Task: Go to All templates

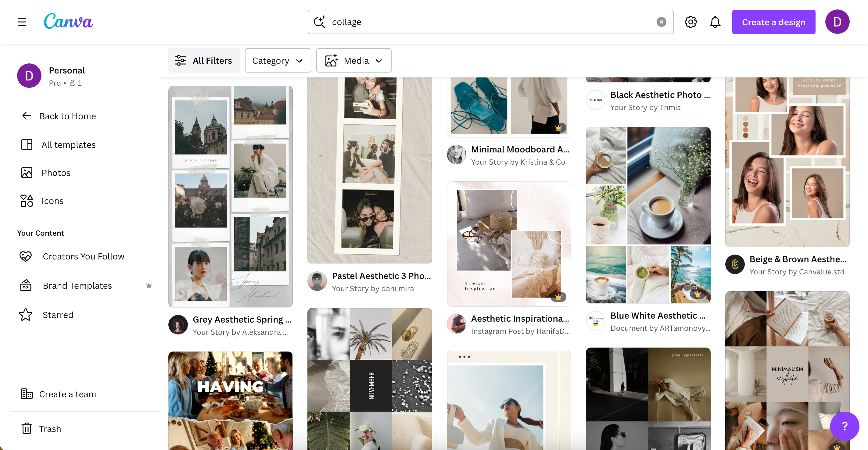Action: pos(68,145)
